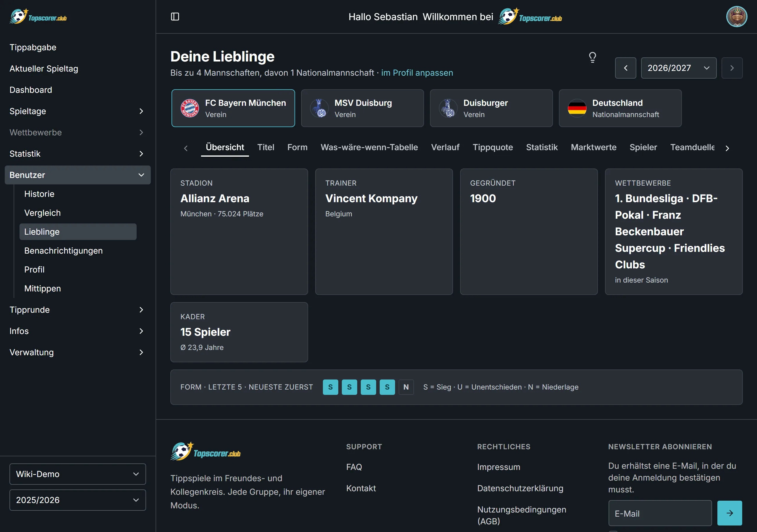
Task: Select Lieblinge in sidebar
Action: tap(78, 232)
